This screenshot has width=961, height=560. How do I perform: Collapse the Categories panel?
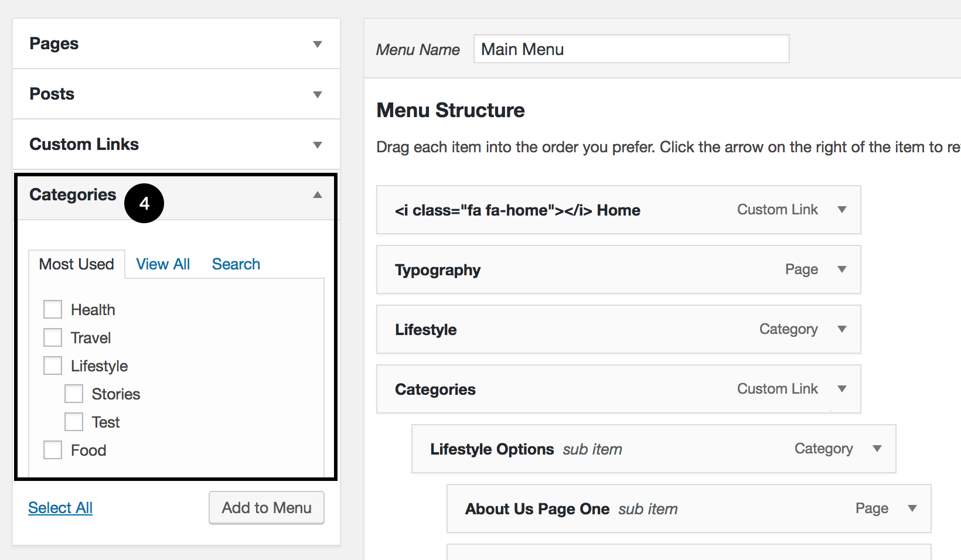coord(317,194)
